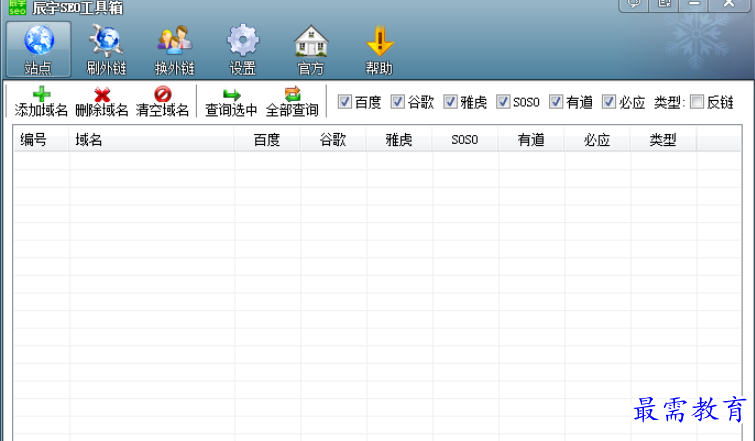Toggle the SOSO checkbox
The height and width of the screenshot is (441, 755).
point(503,102)
